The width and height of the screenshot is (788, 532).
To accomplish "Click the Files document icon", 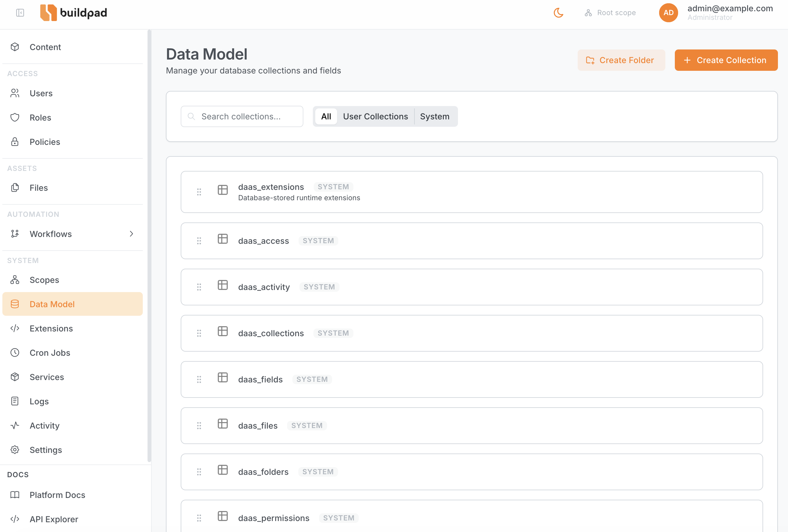I will tap(15, 188).
